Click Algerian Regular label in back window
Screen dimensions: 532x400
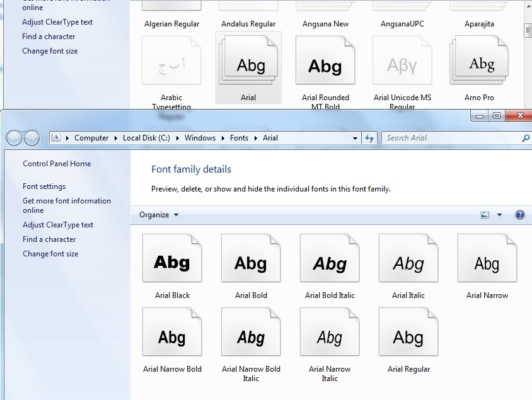tap(171, 24)
